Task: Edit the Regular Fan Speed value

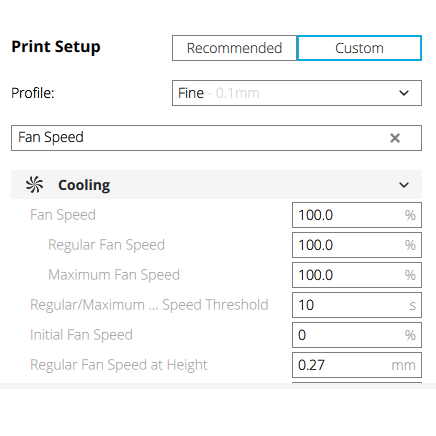Action: click(357, 245)
